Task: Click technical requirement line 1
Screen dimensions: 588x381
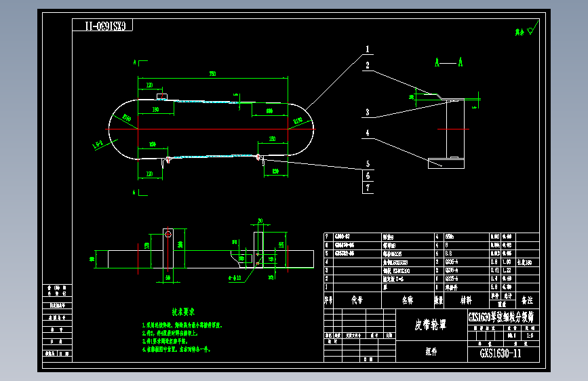Action: [182, 325]
